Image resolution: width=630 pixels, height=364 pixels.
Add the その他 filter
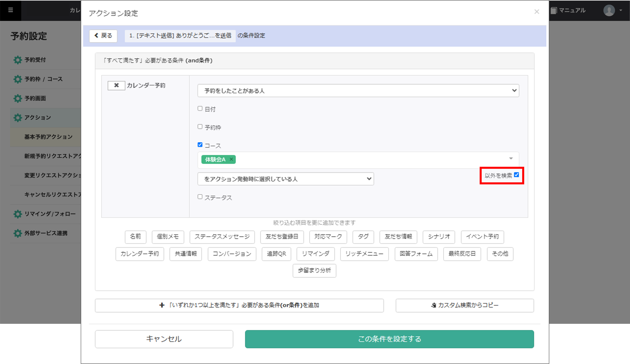click(500, 254)
